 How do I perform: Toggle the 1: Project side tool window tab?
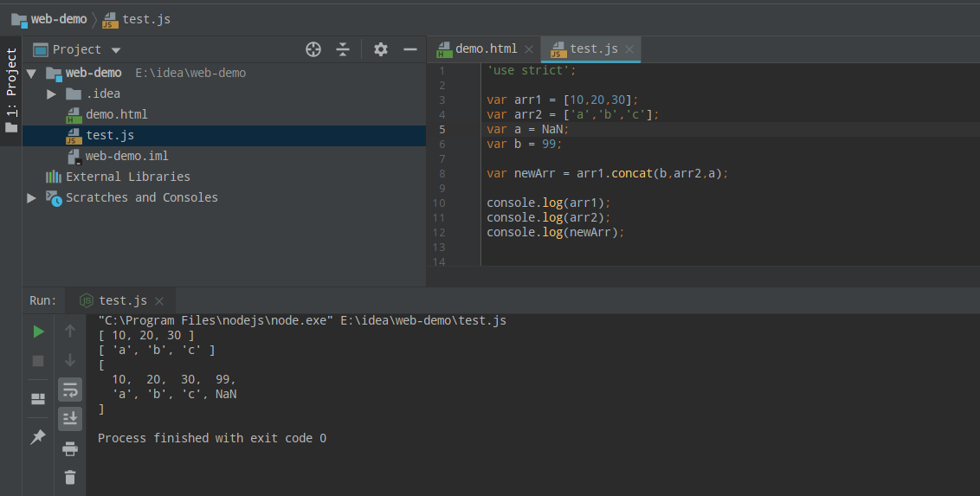click(11, 91)
